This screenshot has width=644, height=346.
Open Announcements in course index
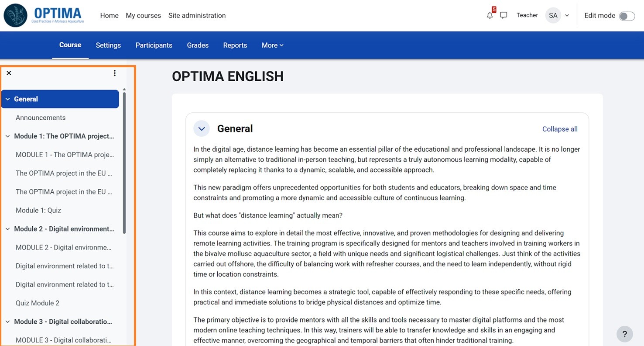[x=41, y=118]
